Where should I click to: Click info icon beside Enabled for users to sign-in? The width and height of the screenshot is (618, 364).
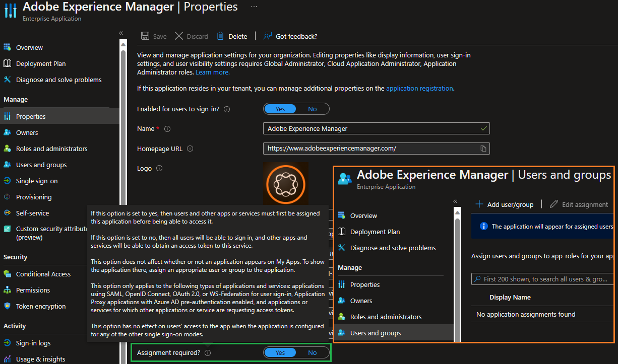tap(227, 109)
